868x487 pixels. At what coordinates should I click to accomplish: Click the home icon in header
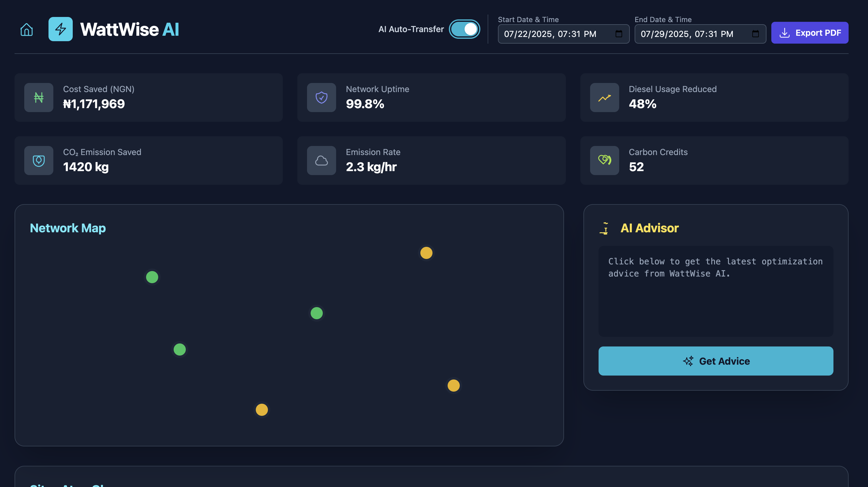(x=27, y=30)
